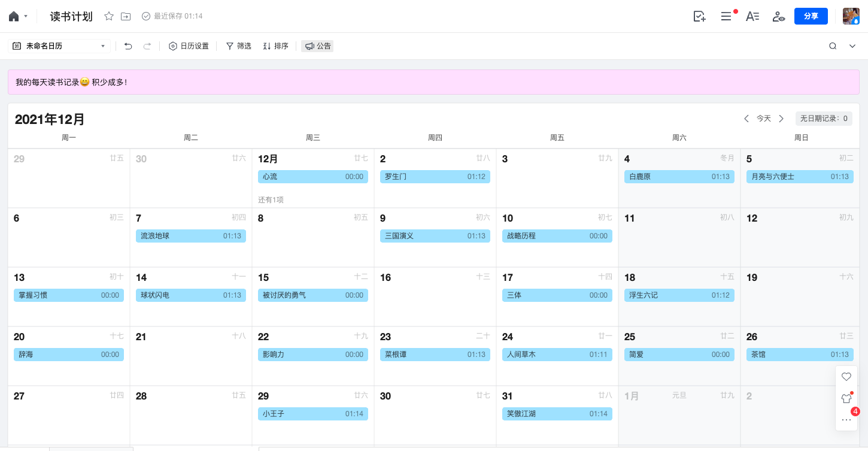The image size is (868, 451).
Task: Open the permissions user-eye icon
Action: point(778,17)
